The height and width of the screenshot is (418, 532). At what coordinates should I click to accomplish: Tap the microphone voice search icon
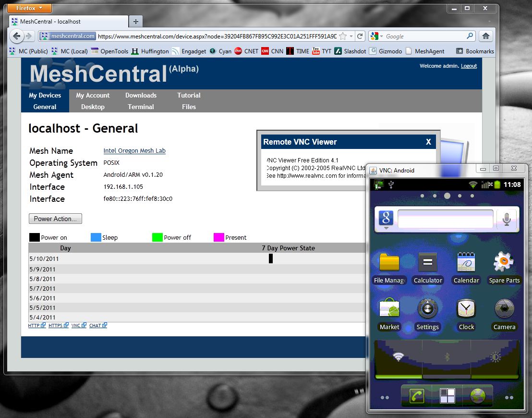pos(507,220)
